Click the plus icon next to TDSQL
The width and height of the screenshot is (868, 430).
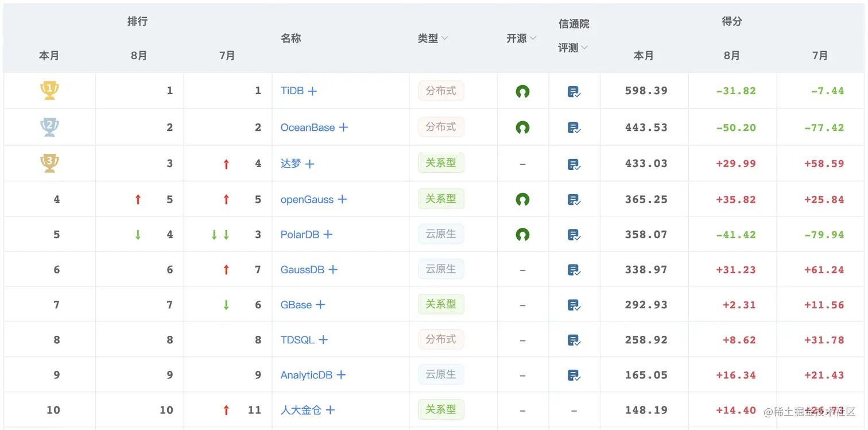point(323,340)
